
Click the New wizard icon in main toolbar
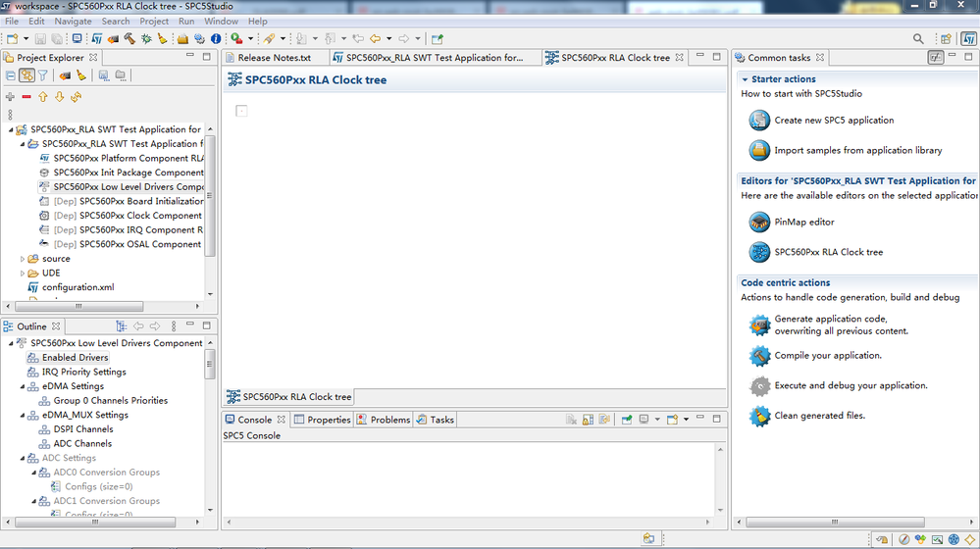pyautogui.click(x=12, y=38)
